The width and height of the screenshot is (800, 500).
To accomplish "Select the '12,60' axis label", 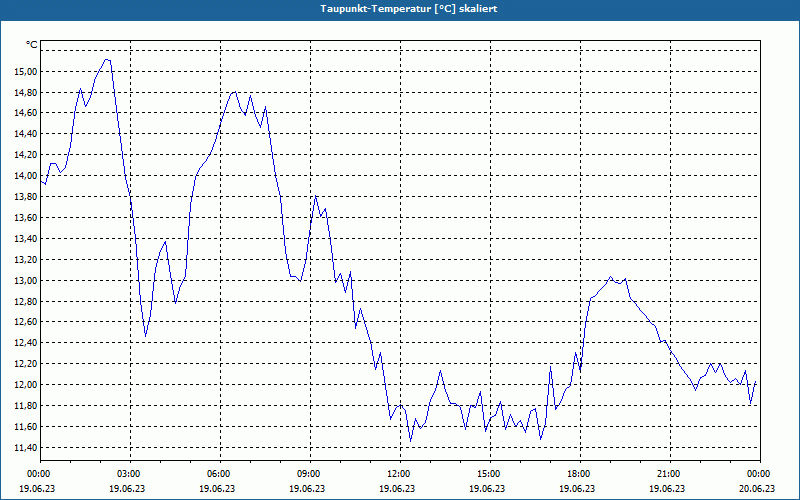I will point(26,321).
